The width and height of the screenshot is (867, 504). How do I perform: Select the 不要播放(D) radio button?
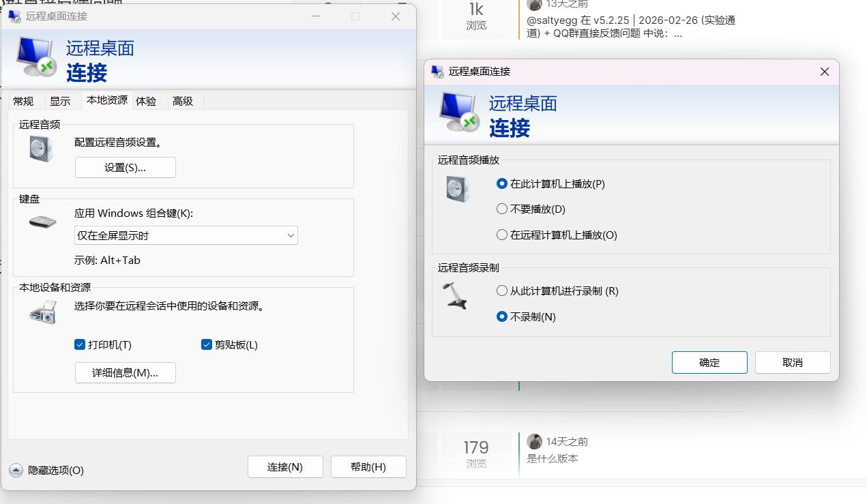501,209
